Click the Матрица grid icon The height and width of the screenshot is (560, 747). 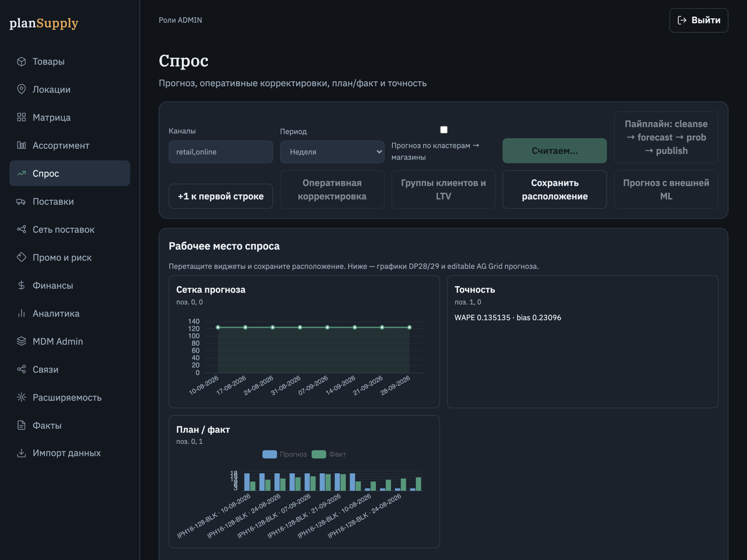(x=22, y=117)
